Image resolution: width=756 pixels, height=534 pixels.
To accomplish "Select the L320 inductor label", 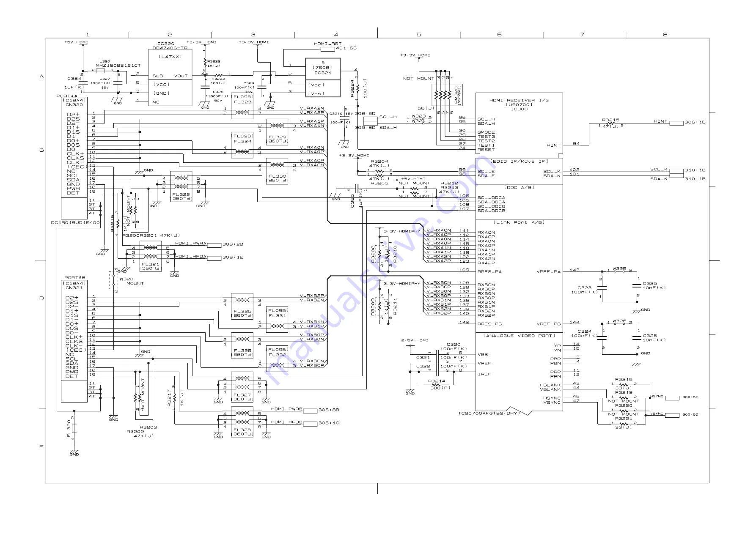I will (104, 61).
